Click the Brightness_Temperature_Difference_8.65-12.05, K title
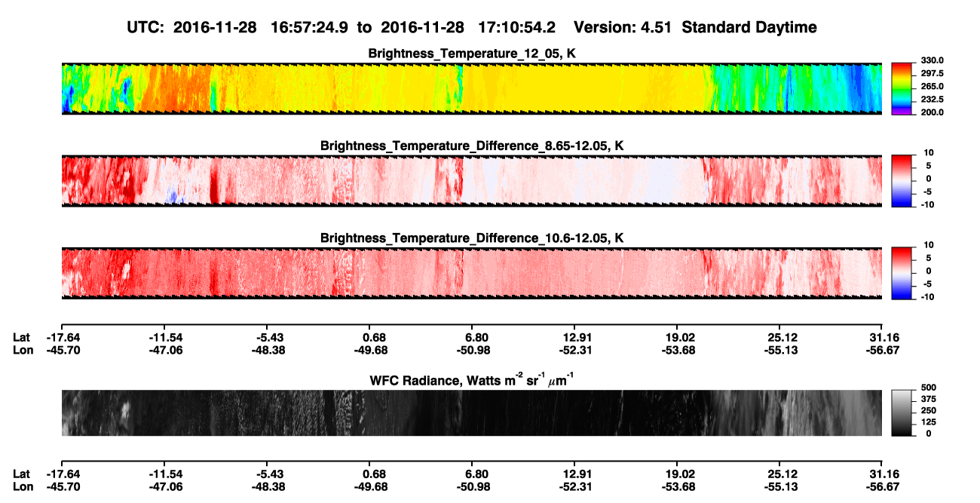 click(x=472, y=146)
